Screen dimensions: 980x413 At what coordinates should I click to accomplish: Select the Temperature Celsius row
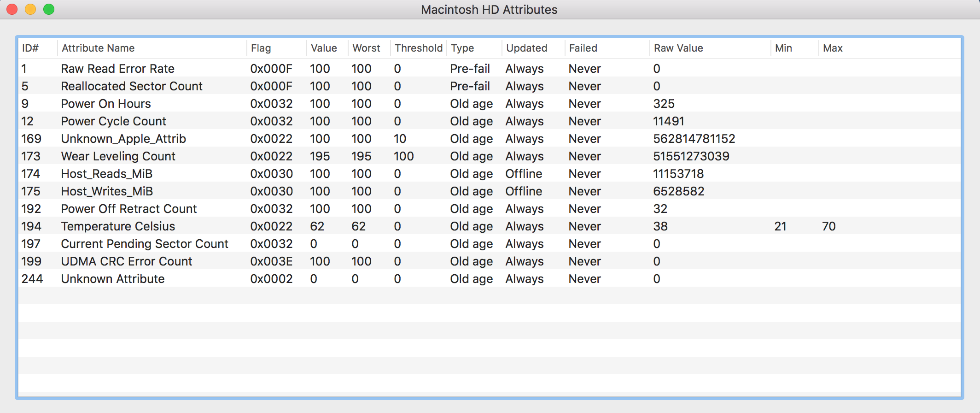[490, 226]
